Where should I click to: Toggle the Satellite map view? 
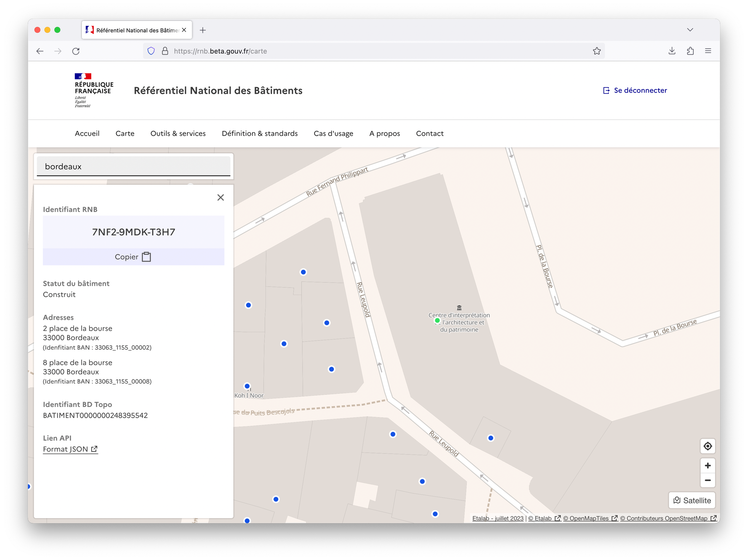point(692,501)
